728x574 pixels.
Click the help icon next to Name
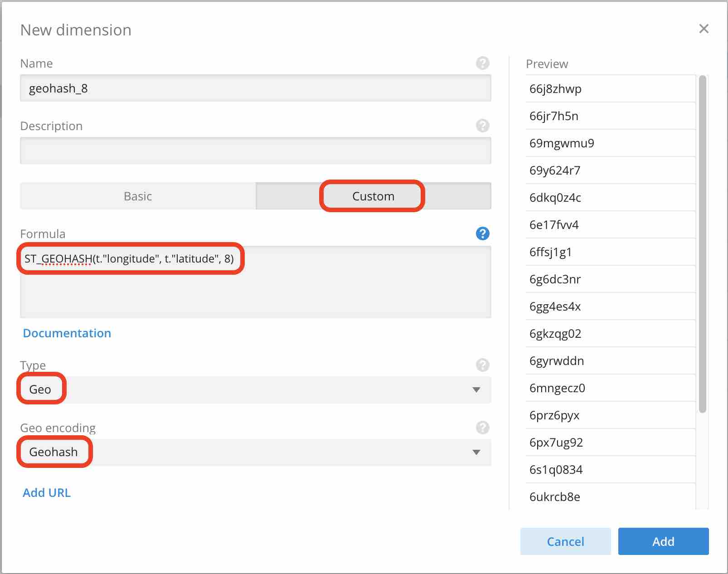[482, 63]
